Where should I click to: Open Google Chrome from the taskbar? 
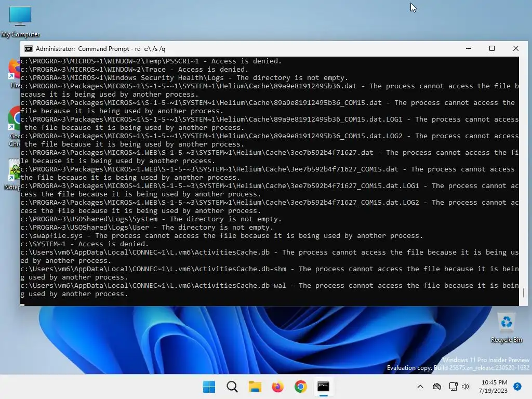coord(301,387)
